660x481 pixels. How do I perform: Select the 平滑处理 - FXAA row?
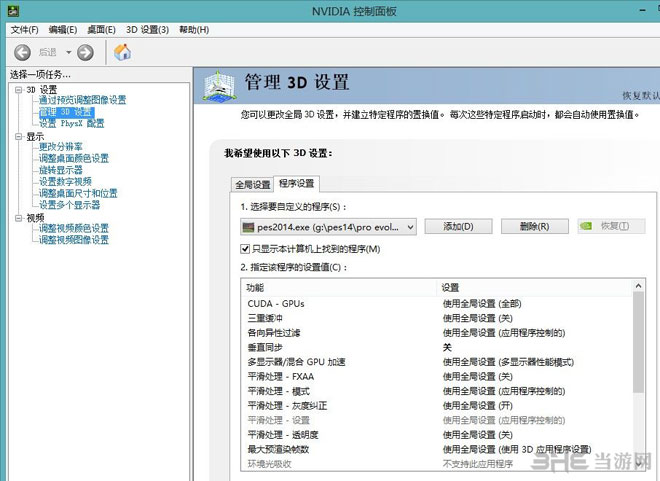[x=436, y=377]
